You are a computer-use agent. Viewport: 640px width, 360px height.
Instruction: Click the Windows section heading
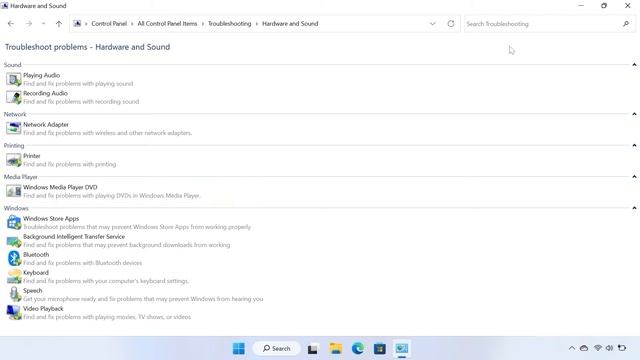[16, 208]
